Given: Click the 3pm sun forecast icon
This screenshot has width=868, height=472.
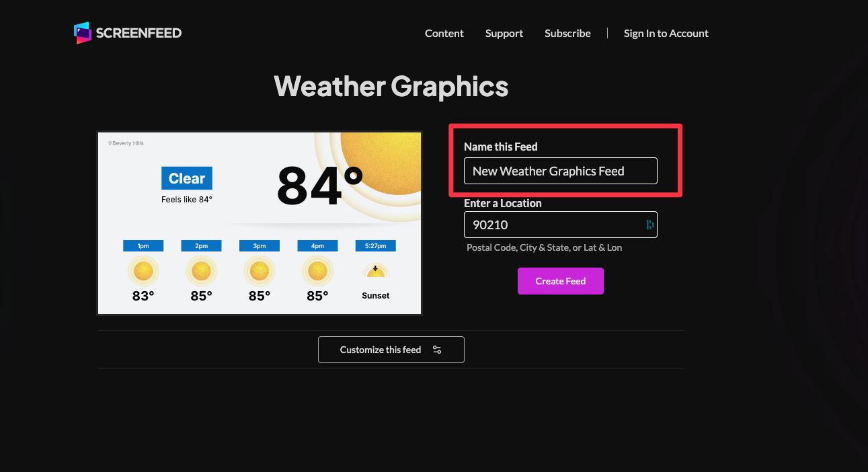Looking at the screenshot, I should click(259, 272).
